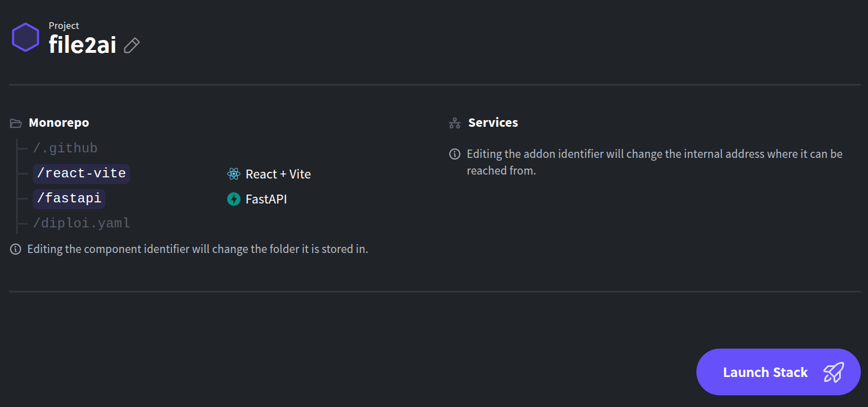Screen dimensions: 868x407
Task: Click the pencil icon to rename file2ai
Action: coord(132,46)
